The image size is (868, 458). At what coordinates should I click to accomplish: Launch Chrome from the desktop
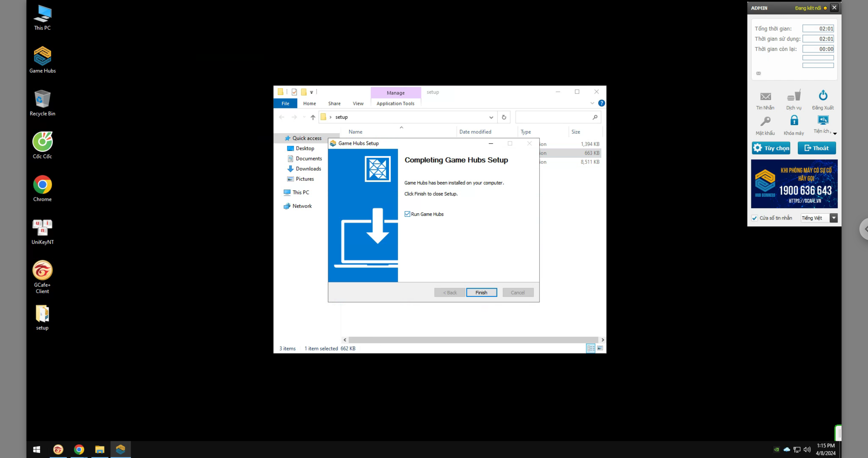pos(42,188)
